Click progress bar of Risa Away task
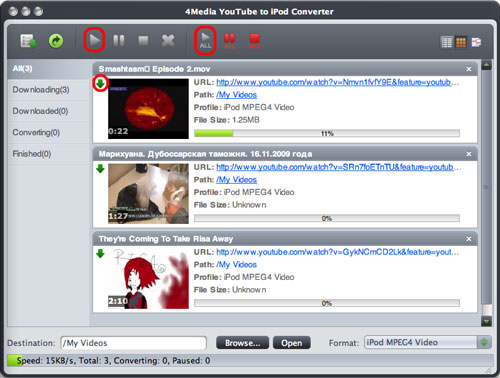Viewport: 500px width, 378px height. (x=327, y=303)
